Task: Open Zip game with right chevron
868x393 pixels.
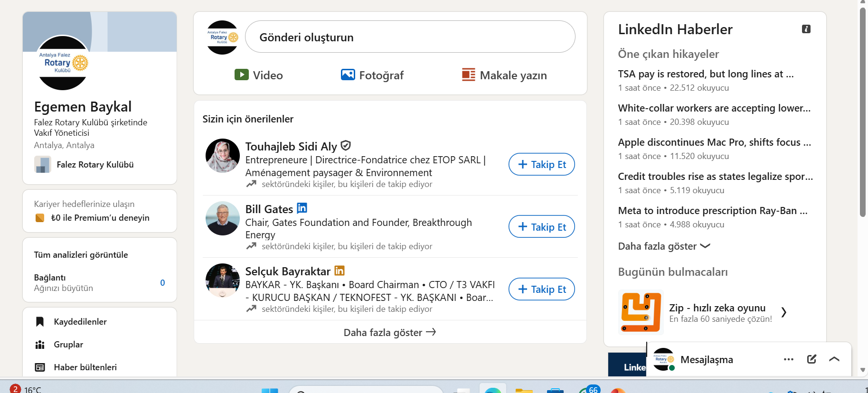Action: click(x=784, y=312)
